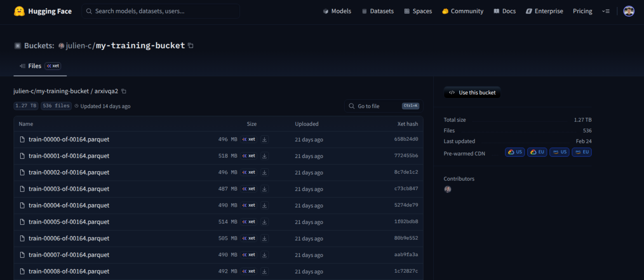Switch to the Files tab
Screen dimensions: 644x280
(x=34, y=66)
